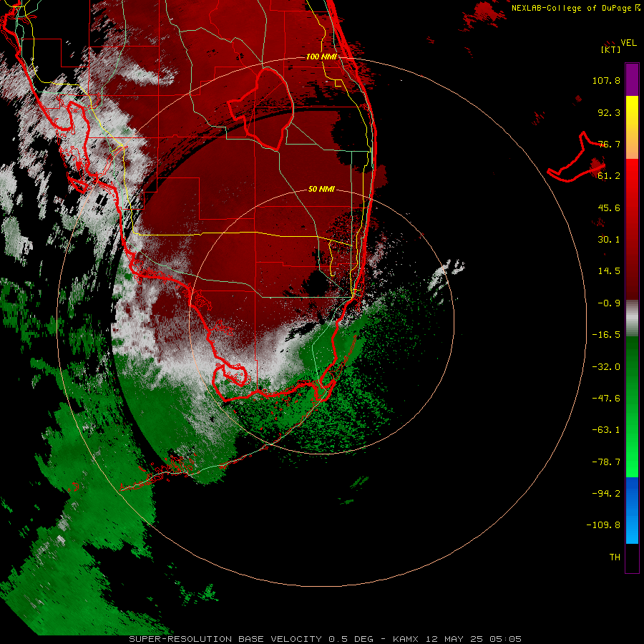Screen dimensions: 644x644
Task: Select the 61.2 velocity scale value
Action: point(609,176)
